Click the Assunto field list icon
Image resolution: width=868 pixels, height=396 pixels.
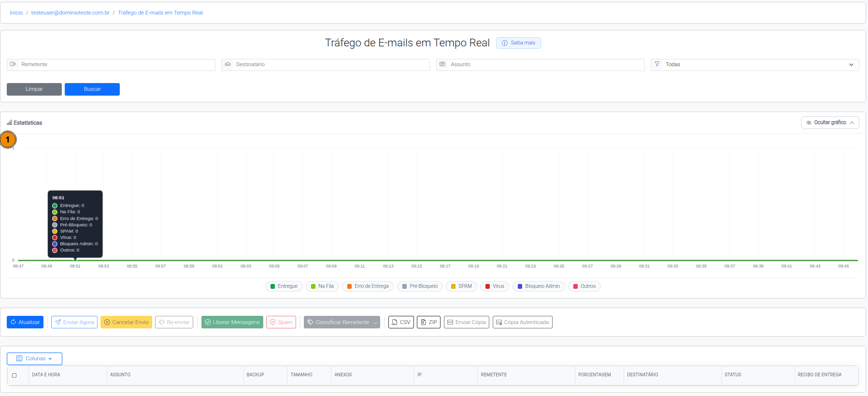442,64
